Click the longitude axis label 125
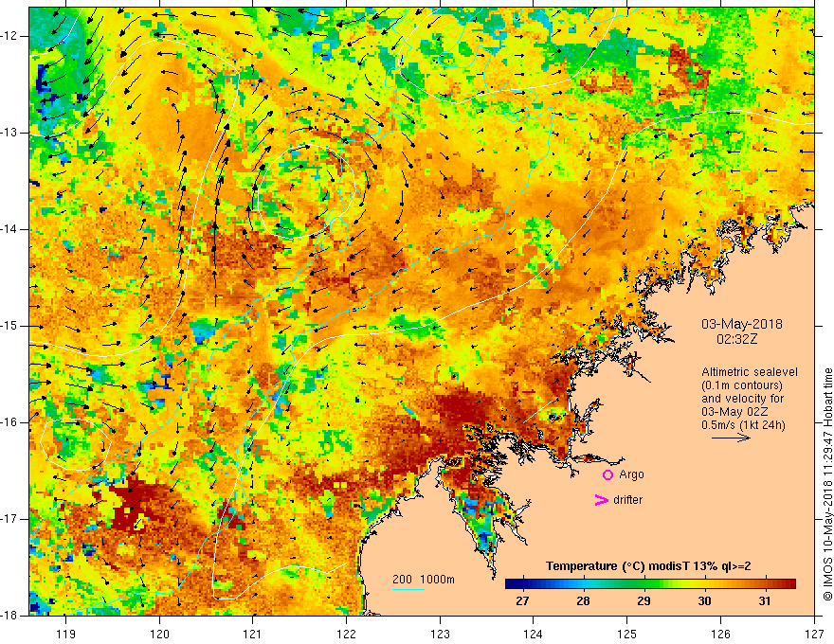 tap(627, 634)
